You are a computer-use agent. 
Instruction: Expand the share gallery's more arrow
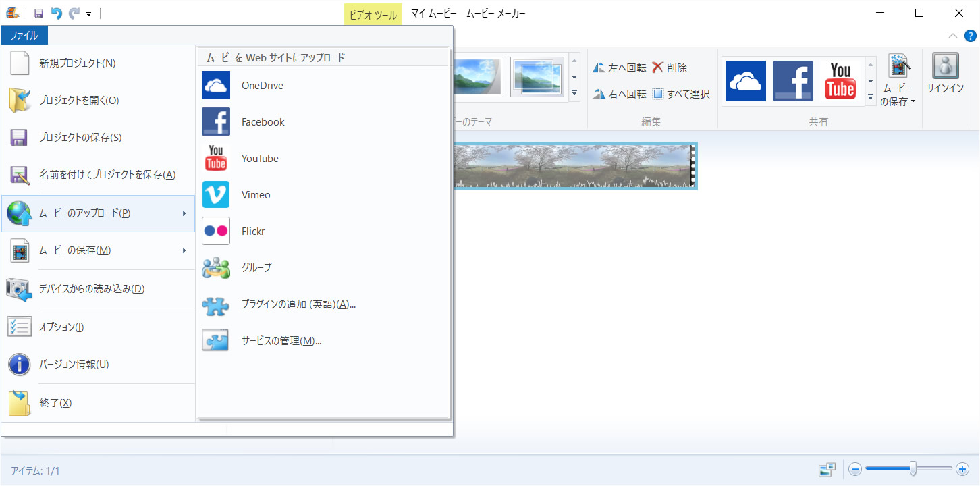point(871,98)
